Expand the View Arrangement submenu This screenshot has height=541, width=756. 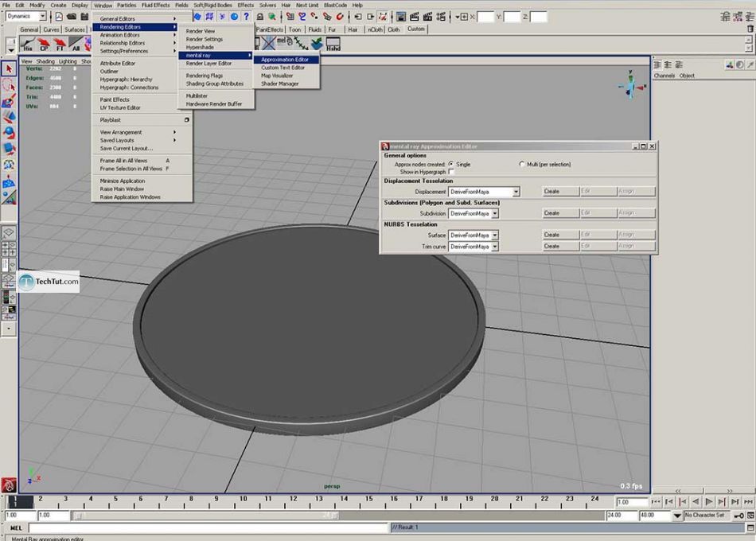pos(138,132)
